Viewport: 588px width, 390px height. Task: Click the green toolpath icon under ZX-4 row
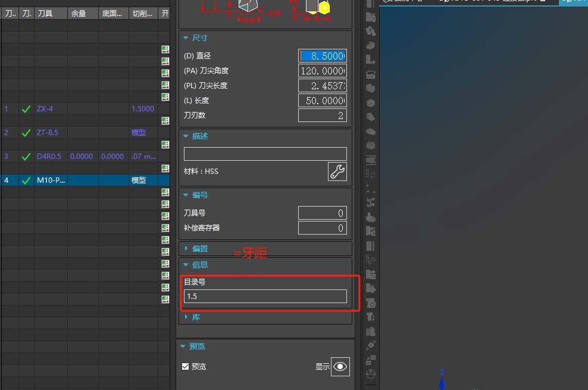click(165, 121)
